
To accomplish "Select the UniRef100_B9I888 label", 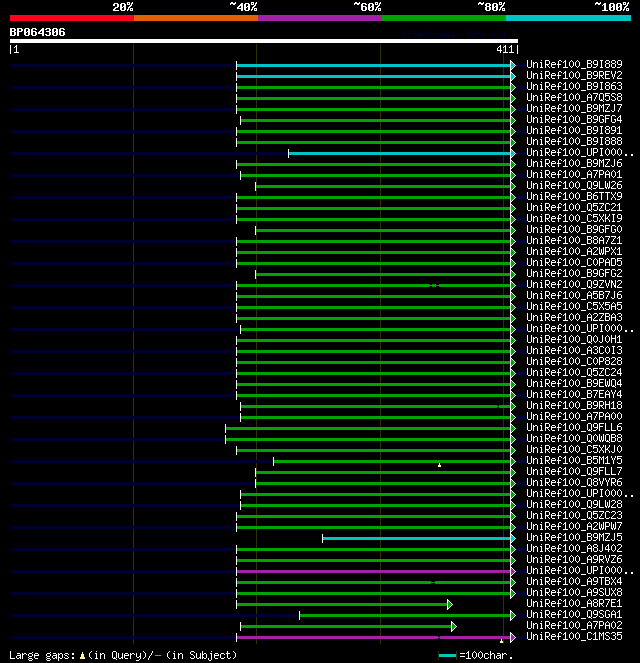I will (x=574, y=141).
